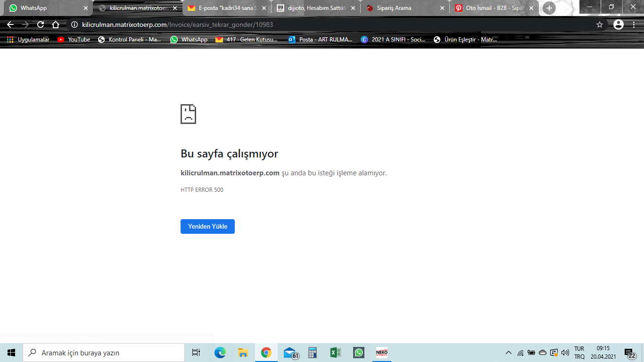Click the Windows search box
The width and height of the screenshot is (644, 362).
click(104, 353)
